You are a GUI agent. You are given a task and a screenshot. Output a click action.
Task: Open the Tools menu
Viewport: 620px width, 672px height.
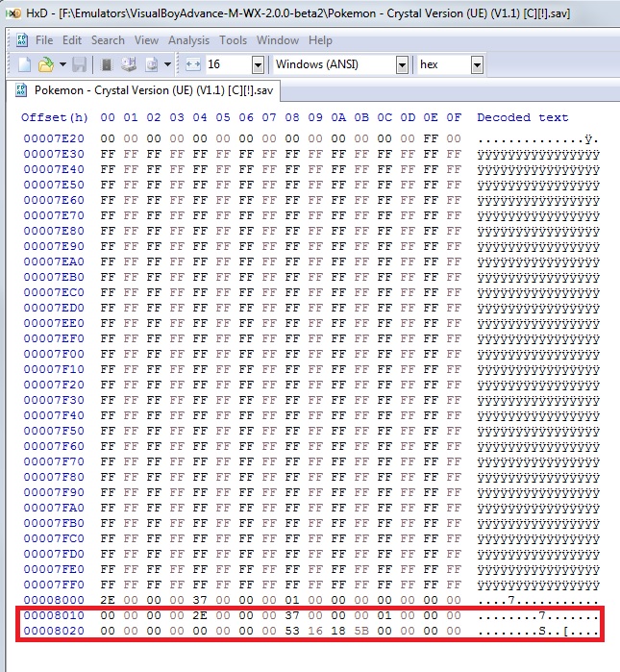click(233, 40)
